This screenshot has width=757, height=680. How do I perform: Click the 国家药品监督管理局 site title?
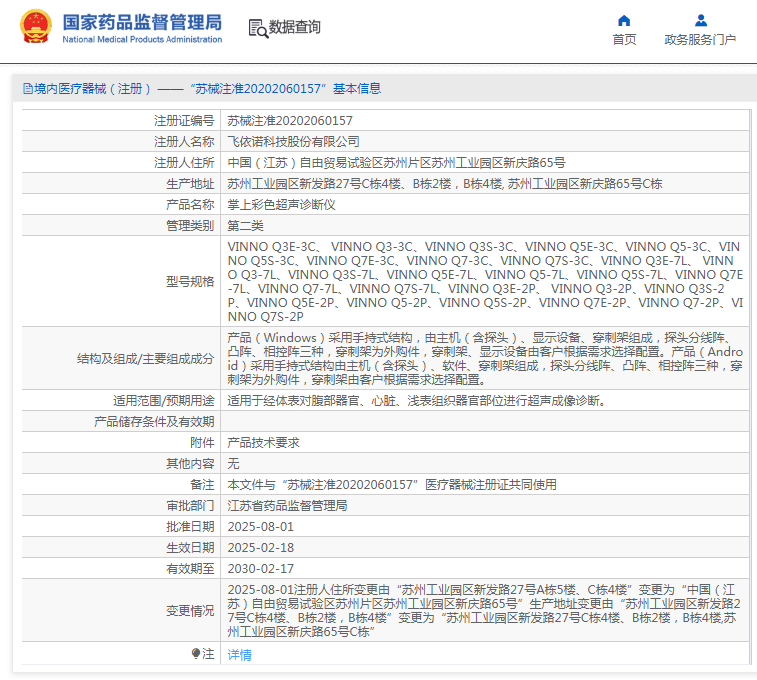(142, 23)
